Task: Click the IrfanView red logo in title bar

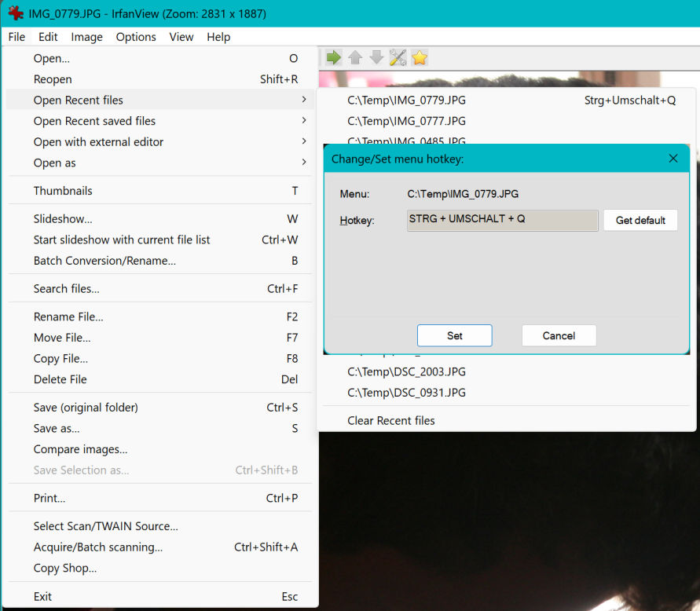Action: click(15, 13)
